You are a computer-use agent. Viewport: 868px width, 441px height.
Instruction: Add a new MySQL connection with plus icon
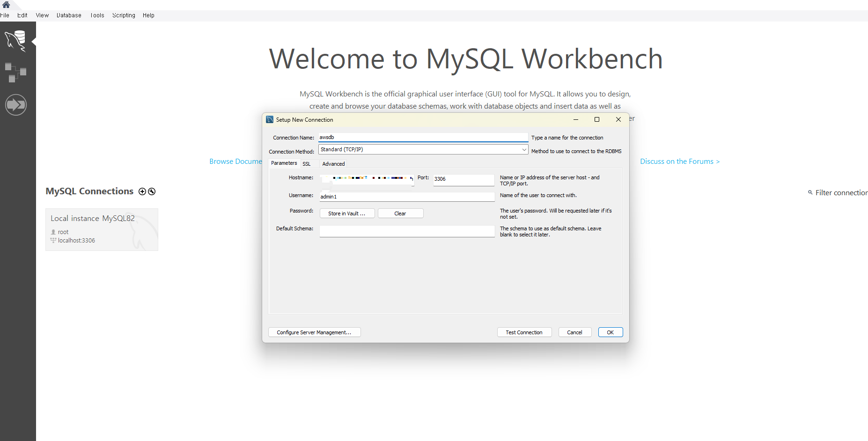point(142,191)
